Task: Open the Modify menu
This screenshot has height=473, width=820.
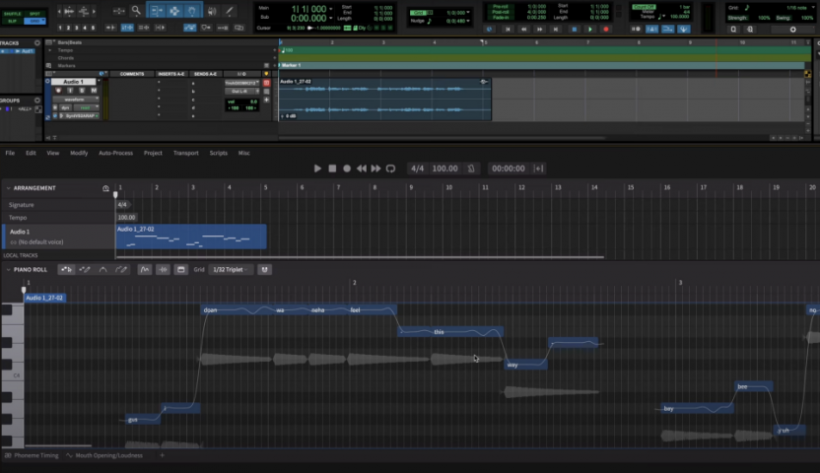Action: coord(79,153)
